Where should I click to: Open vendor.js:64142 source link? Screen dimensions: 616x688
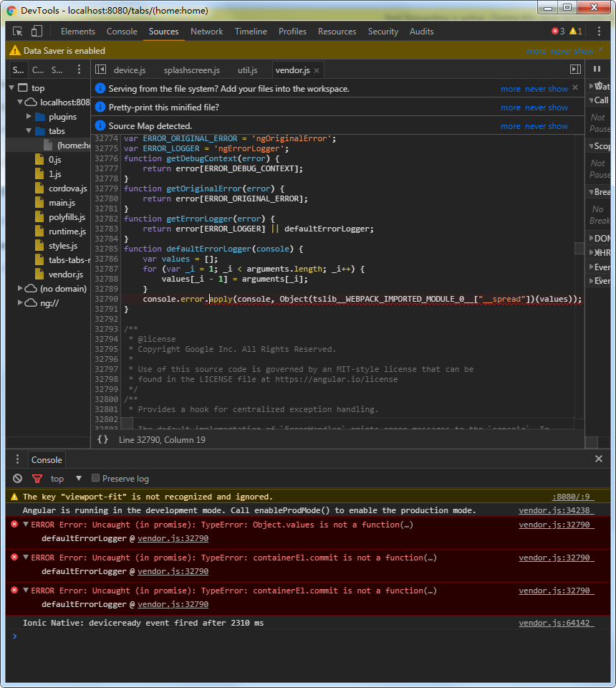[x=556, y=623]
